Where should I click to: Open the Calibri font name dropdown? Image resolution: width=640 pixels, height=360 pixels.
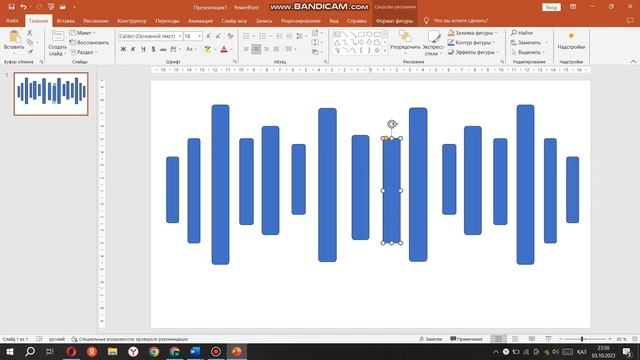pos(180,36)
